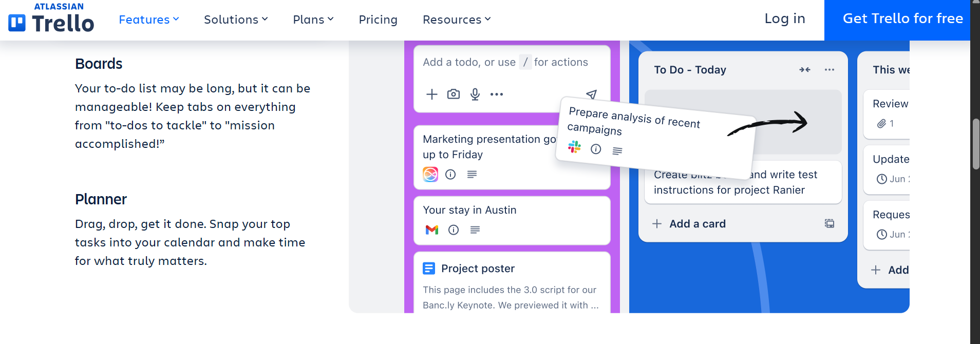
Task: Collapse the To Do - Today list
Action: [x=804, y=70]
